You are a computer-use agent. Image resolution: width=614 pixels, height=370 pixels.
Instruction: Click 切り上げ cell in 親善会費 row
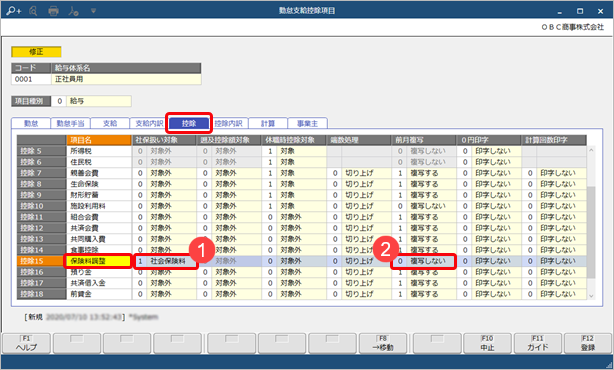366,173
